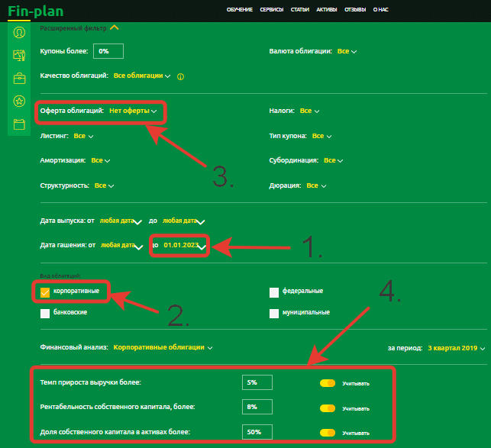The height and width of the screenshot is (448, 491).
Task: Click the star favorites sidebar icon
Action: pyautogui.click(x=19, y=102)
